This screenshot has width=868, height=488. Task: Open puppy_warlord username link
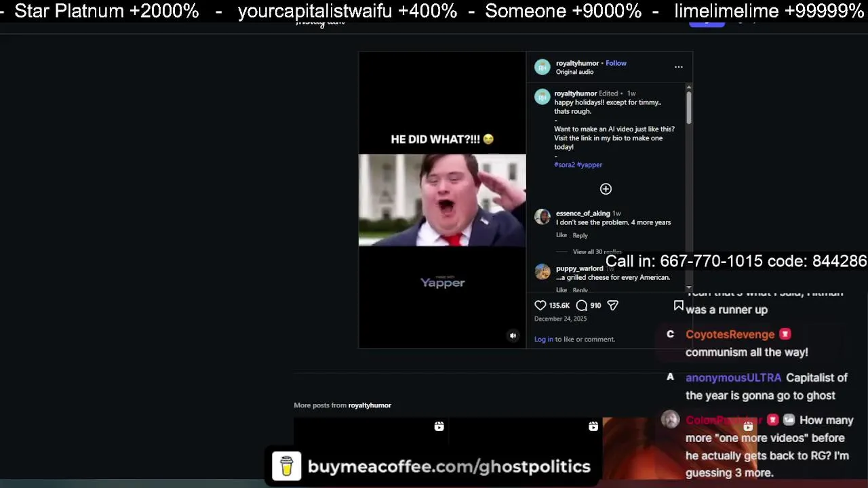tap(579, 268)
